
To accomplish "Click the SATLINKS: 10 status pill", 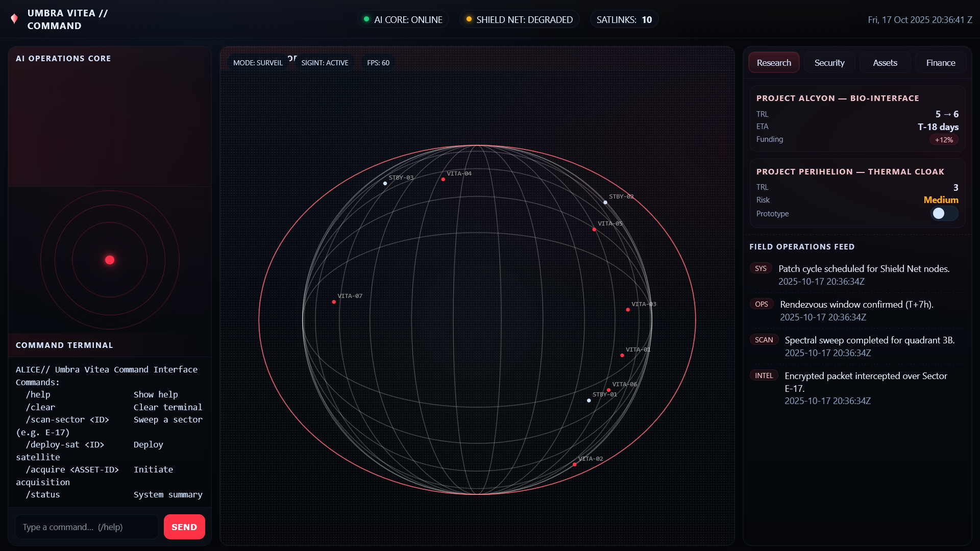I will coord(624,19).
